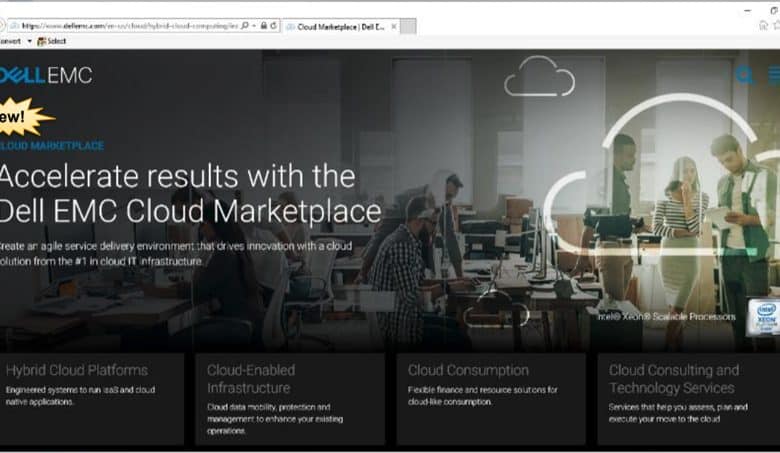Click the Select toolbar button icon
Image resolution: width=780 pixels, height=453 pixels.
pyautogui.click(x=42, y=41)
